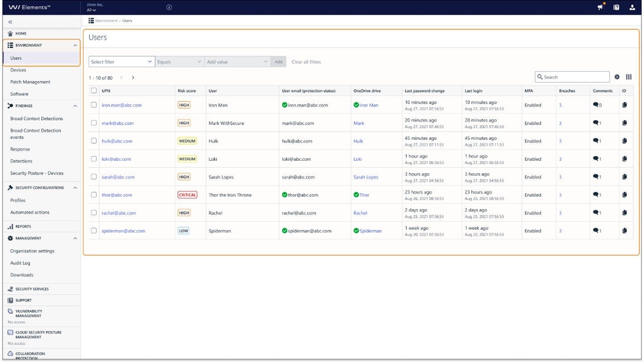Click the CRITICAL risk badge for Thor

click(x=187, y=195)
